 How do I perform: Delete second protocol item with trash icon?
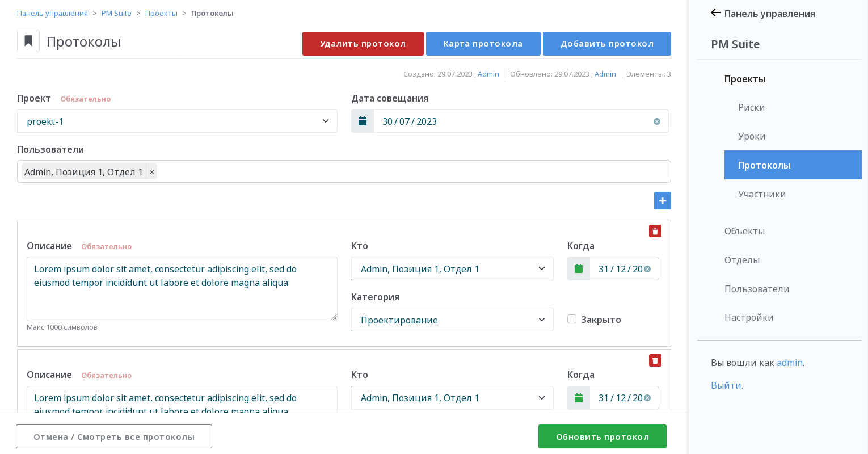655,360
